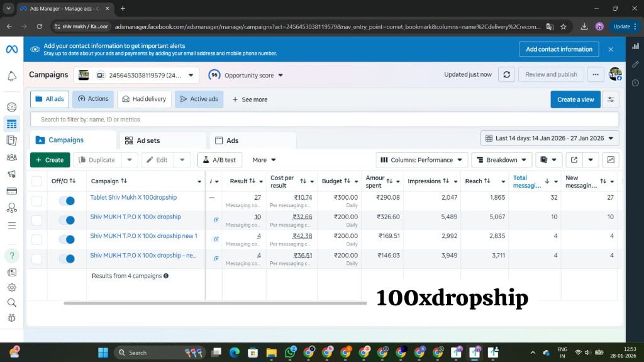This screenshot has height=362, width=644.
Task: Expand the Edit options arrow
Action: pos(182,160)
